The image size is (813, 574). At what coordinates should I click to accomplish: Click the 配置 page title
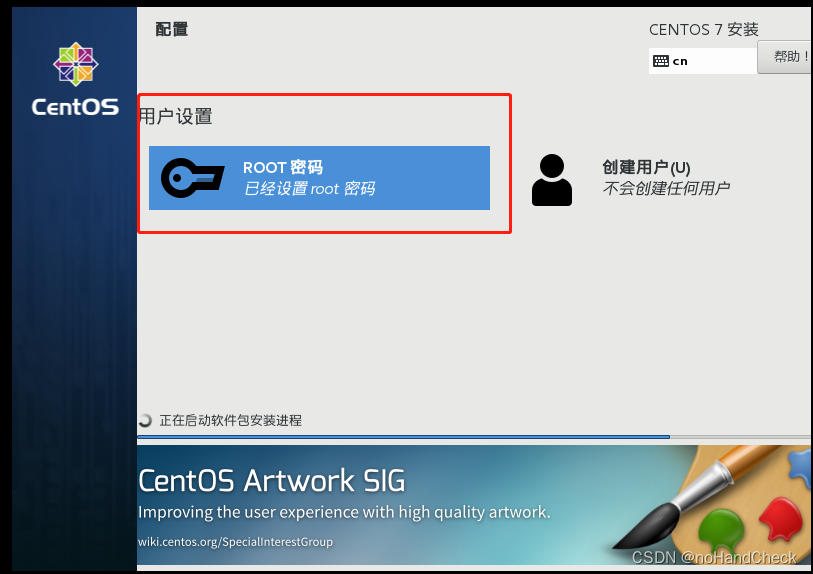(x=172, y=29)
